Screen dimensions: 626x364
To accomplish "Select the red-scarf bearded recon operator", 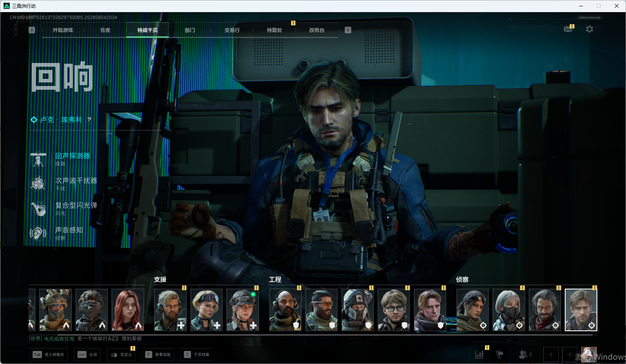I will click(545, 310).
